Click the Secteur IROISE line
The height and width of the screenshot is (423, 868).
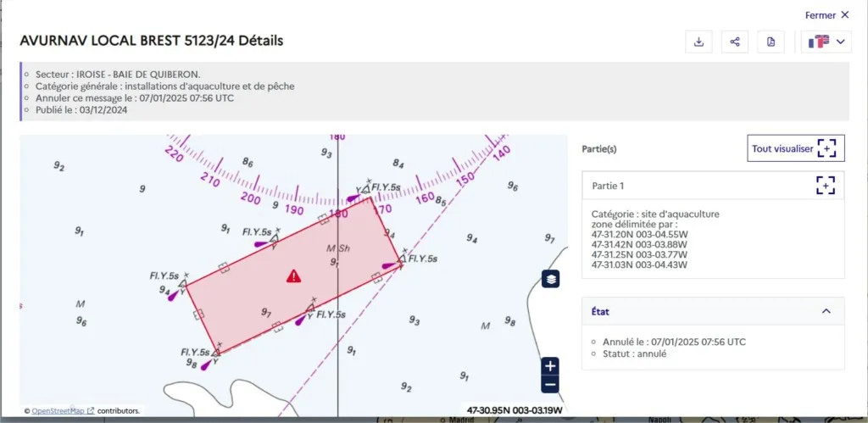118,74
